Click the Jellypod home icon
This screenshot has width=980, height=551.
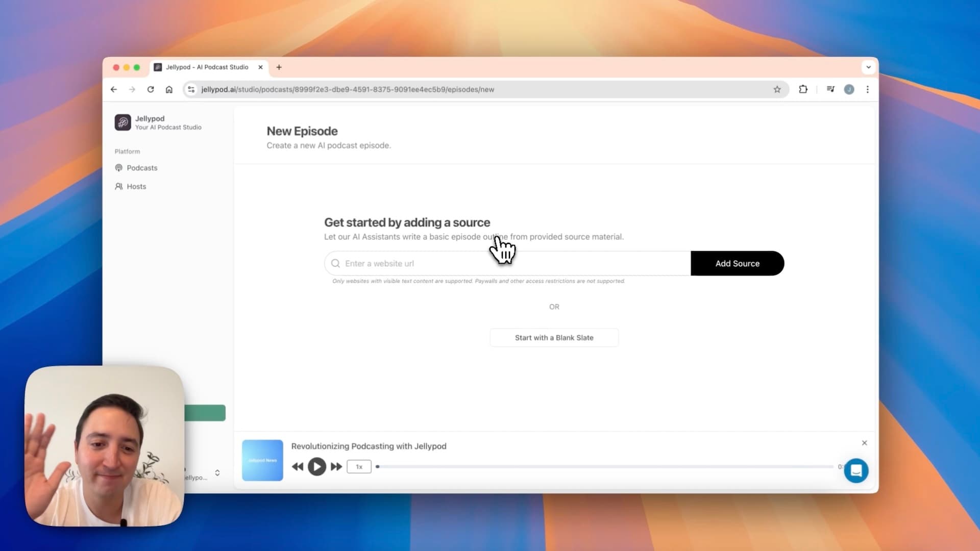(x=122, y=122)
